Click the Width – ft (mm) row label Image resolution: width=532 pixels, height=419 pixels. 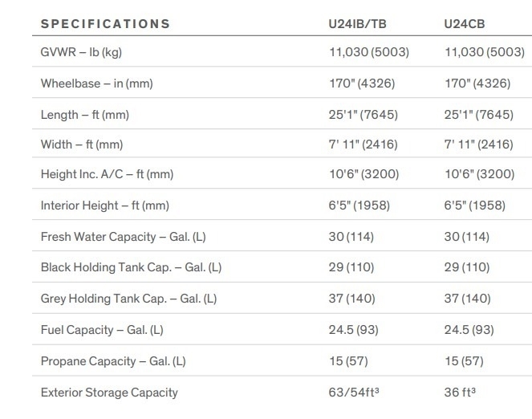[82, 144]
